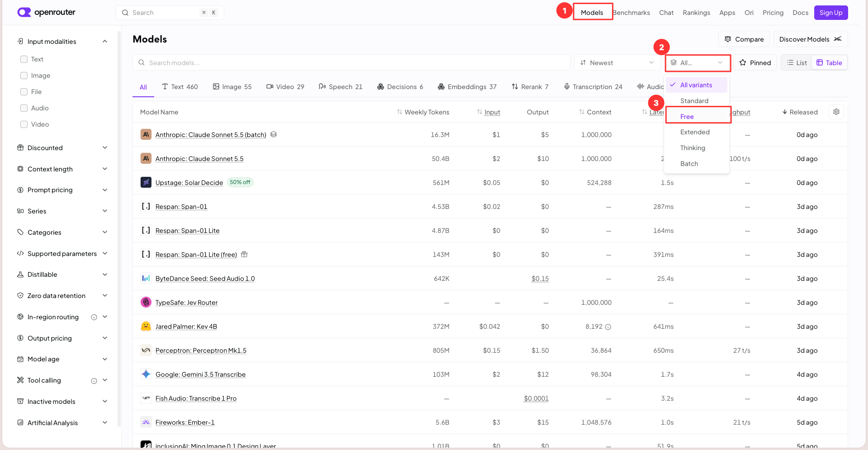
Task: Click the TypeSafe Jev Router avatar icon
Action: [x=146, y=302]
